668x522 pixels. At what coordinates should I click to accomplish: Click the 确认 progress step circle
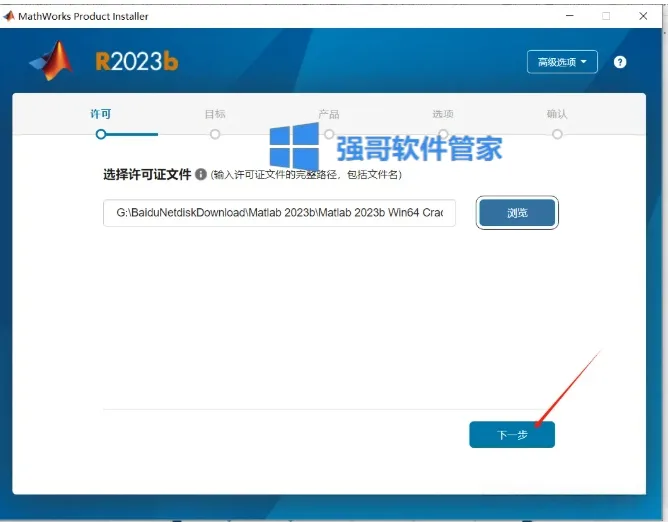[557, 134]
